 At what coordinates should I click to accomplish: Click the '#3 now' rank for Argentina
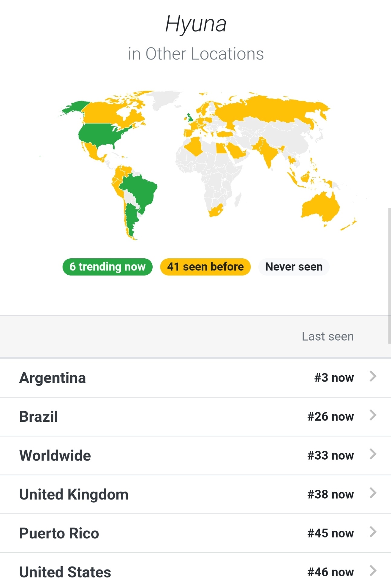click(334, 378)
